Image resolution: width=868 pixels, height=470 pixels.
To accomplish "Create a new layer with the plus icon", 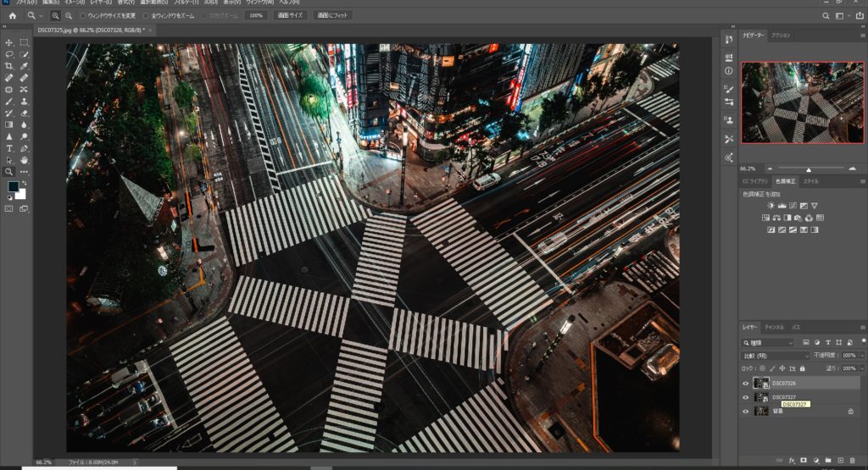I will point(840,460).
